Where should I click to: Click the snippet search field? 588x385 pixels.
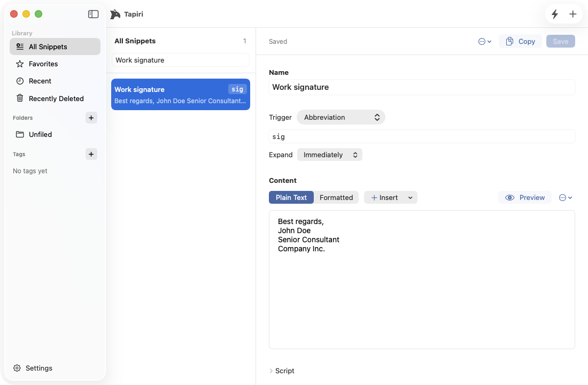tap(180, 60)
